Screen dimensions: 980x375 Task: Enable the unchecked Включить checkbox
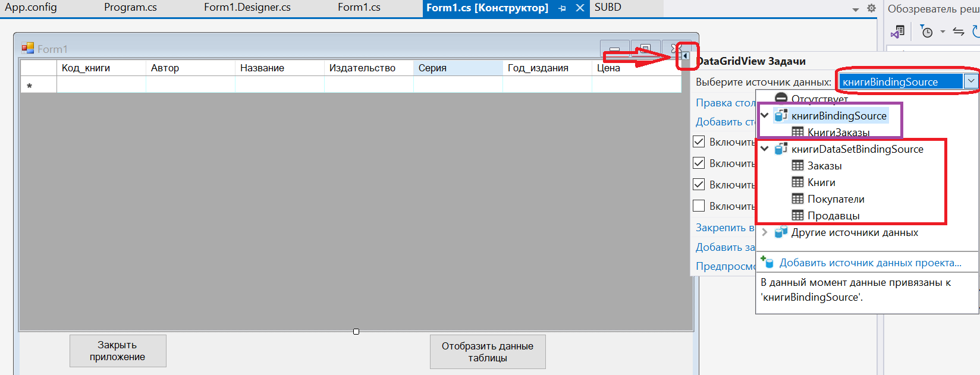point(699,206)
